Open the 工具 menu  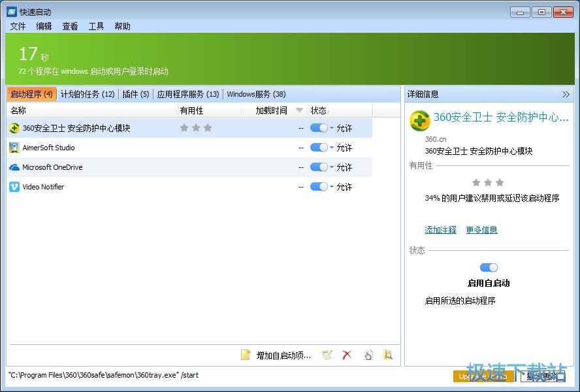pos(96,26)
